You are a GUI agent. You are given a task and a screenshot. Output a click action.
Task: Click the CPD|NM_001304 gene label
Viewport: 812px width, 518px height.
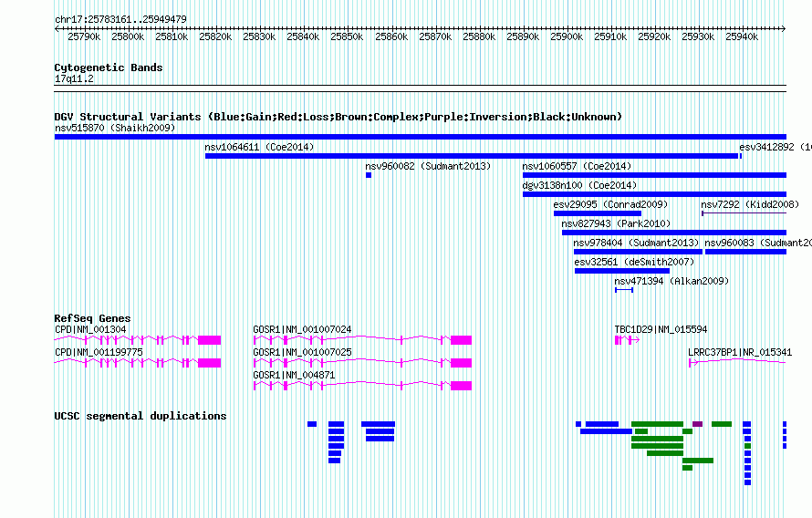click(x=90, y=329)
